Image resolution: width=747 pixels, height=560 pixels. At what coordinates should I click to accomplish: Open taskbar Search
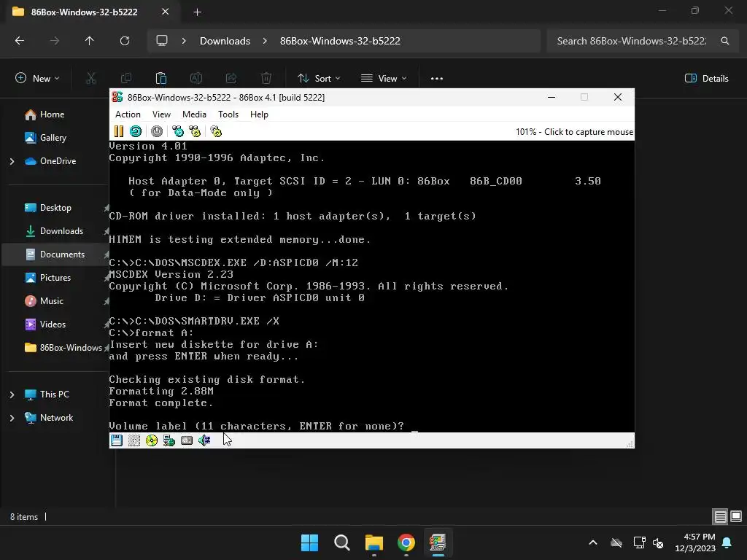click(342, 542)
